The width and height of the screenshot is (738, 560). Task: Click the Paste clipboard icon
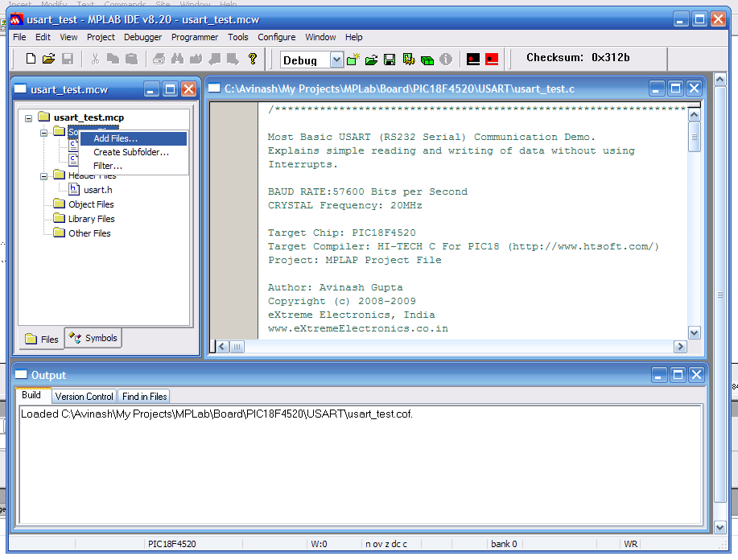click(131, 59)
